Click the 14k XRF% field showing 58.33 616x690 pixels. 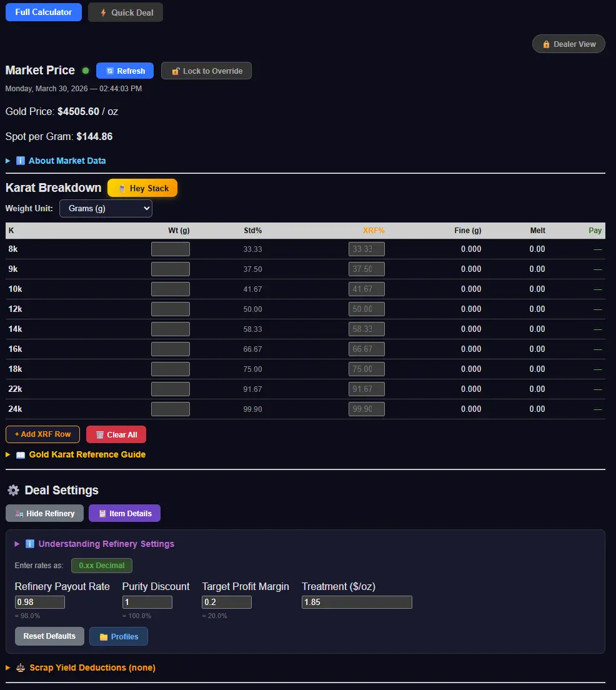[x=367, y=329]
